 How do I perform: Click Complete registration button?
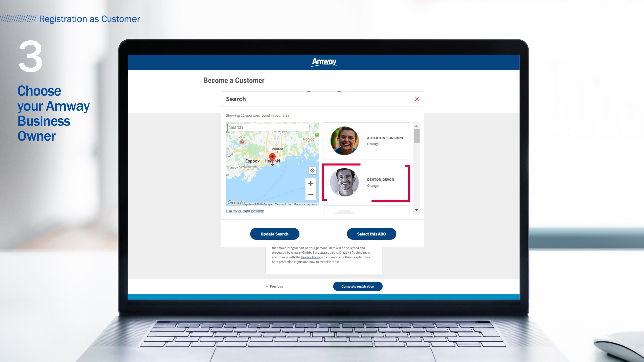point(358,286)
